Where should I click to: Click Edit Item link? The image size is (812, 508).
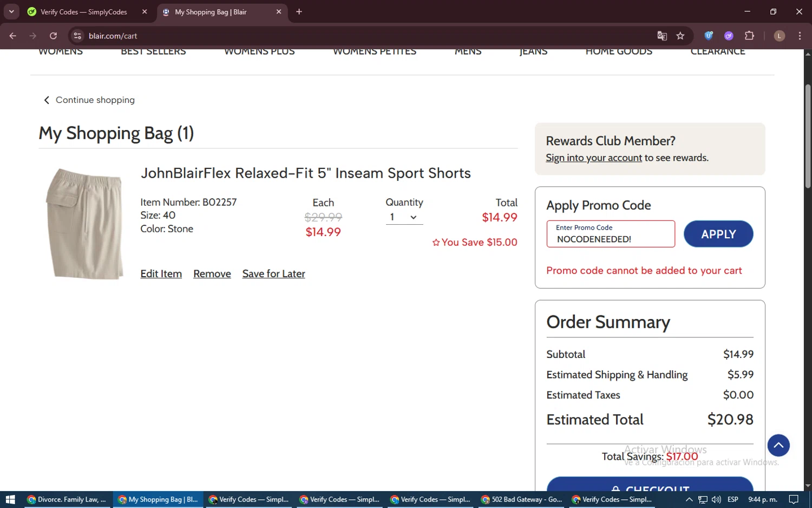pos(161,274)
